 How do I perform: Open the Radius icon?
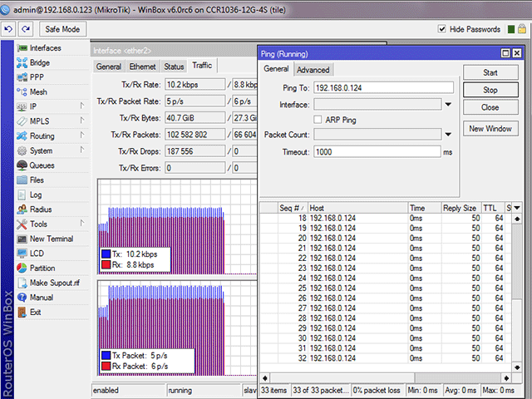pyautogui.click(x=22, y=209)
